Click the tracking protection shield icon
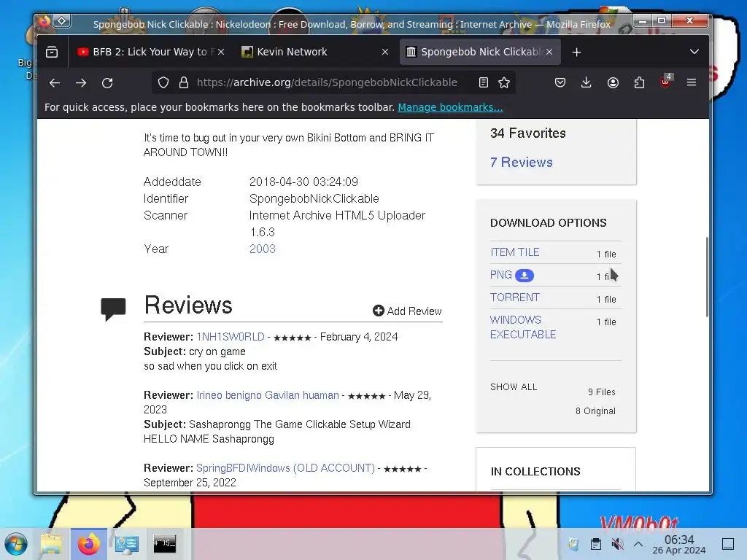 click(163, 83)
